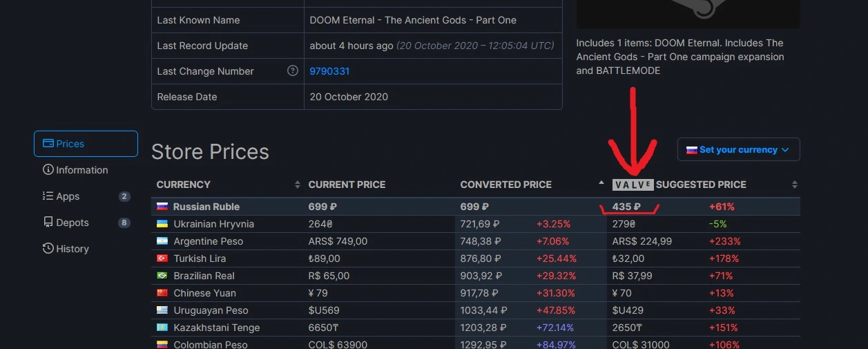Select the Argentine Peso row name

coord(210,241)
